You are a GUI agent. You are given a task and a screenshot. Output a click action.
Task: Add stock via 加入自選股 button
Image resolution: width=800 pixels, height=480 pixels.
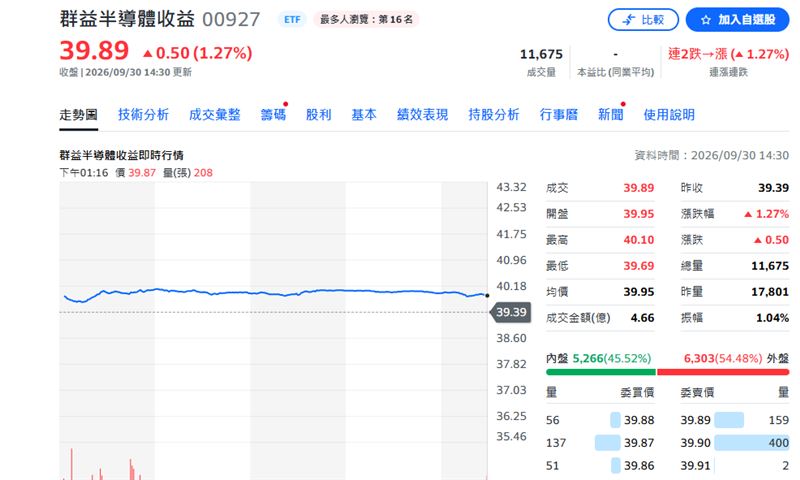click(x=737, y=20)
